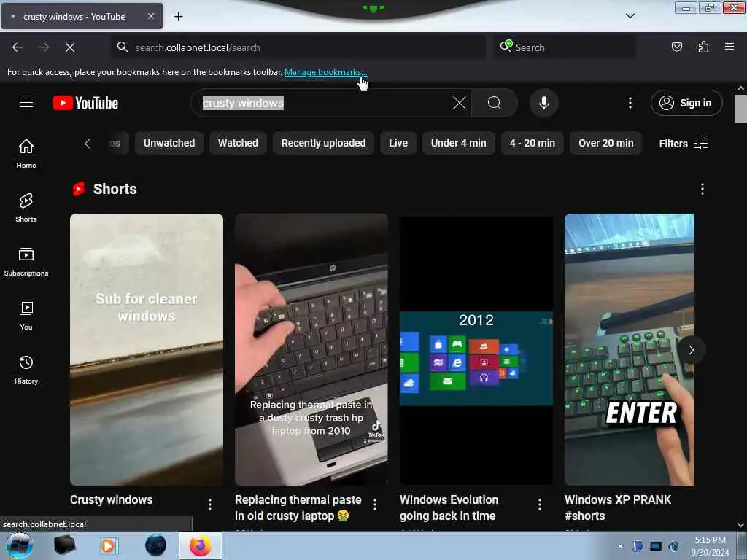This screenshot has width=747, height=560.
Task: Select the Live filter chip
Action: click(398, 143)
